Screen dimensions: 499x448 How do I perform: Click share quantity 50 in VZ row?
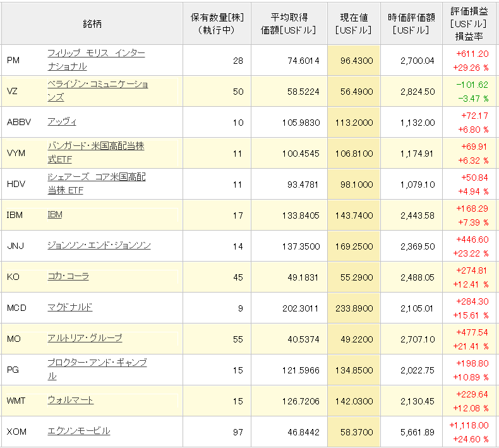[x=238, y=92]
